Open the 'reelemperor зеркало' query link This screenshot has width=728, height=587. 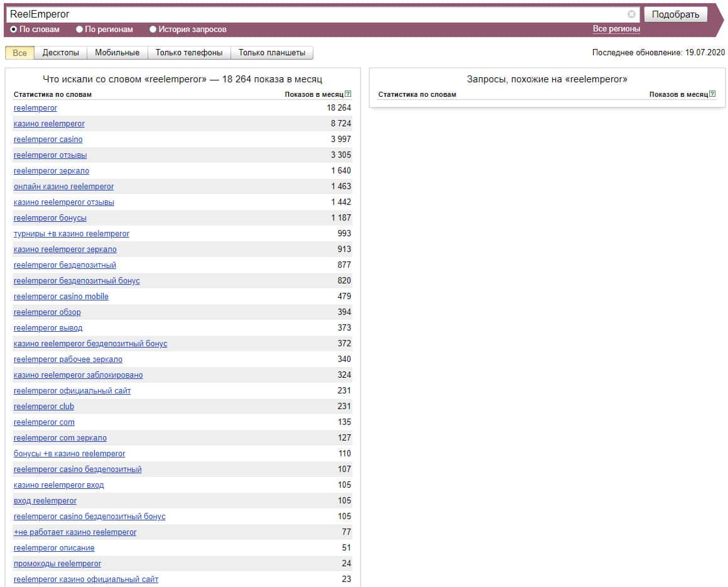(52, 171)
